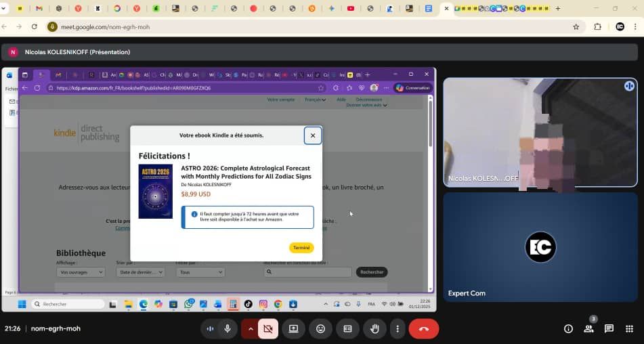Turn on the camera in Meet

(x=268, y=328)
